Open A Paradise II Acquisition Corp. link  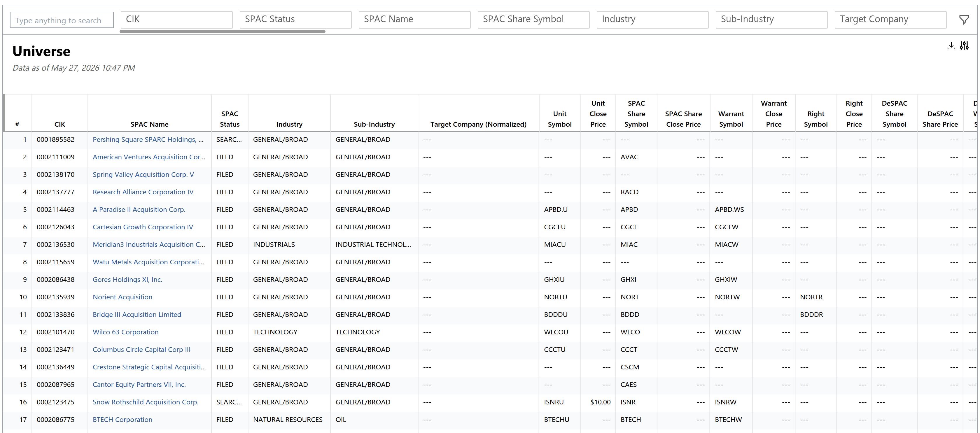(x=139, y=210)
